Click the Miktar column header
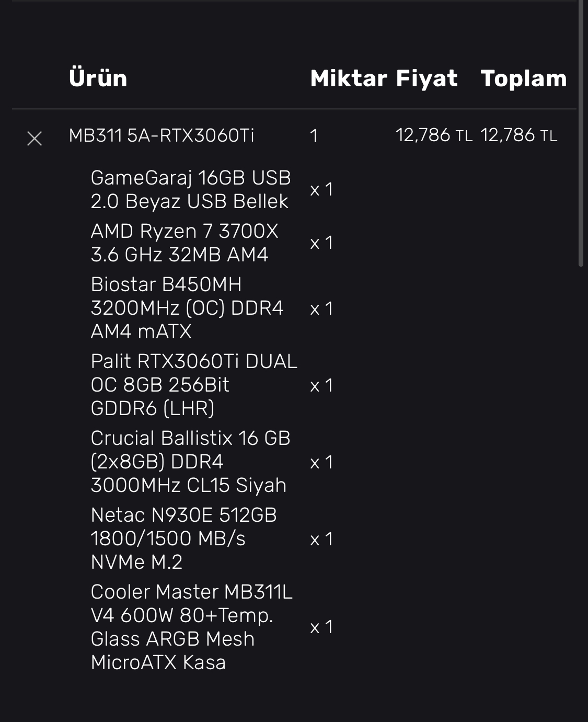Screen dimensions: 588x722 (349, 78)
